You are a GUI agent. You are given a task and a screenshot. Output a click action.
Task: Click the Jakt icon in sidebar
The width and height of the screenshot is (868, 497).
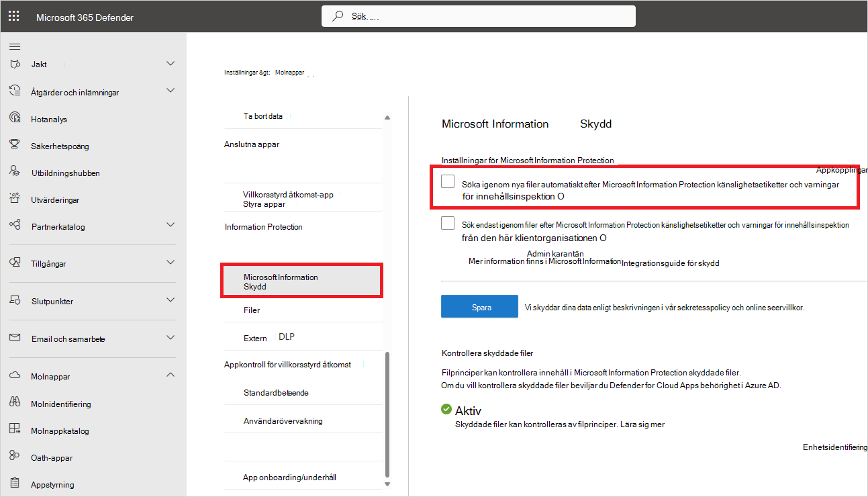coord(15,64)
